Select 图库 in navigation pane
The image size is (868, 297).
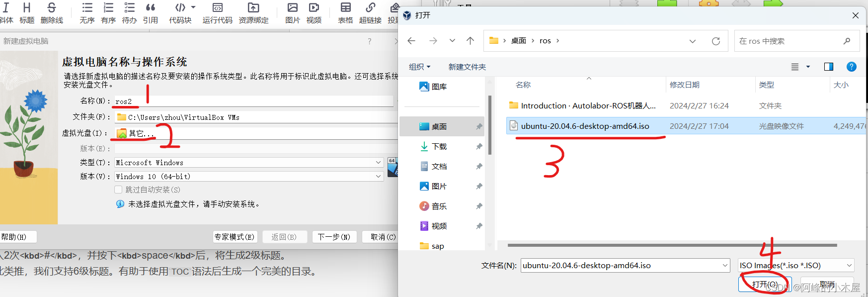440,87
